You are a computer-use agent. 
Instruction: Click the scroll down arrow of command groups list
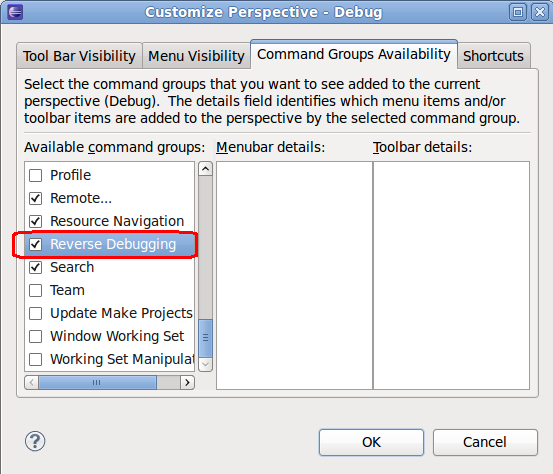click(x=205, y=365)
